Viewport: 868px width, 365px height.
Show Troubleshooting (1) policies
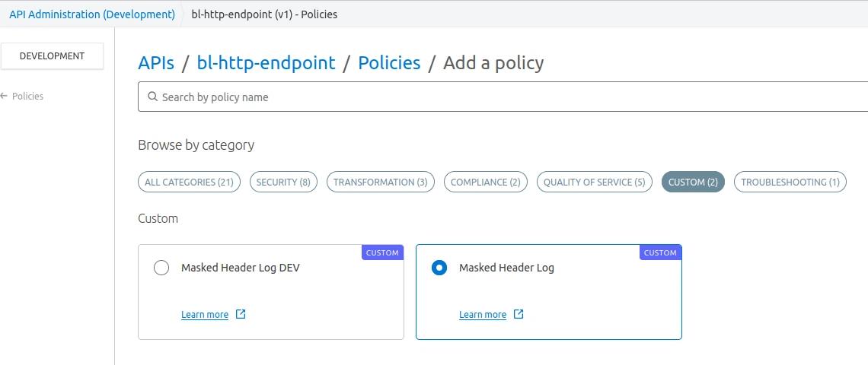tap(790, 182)
